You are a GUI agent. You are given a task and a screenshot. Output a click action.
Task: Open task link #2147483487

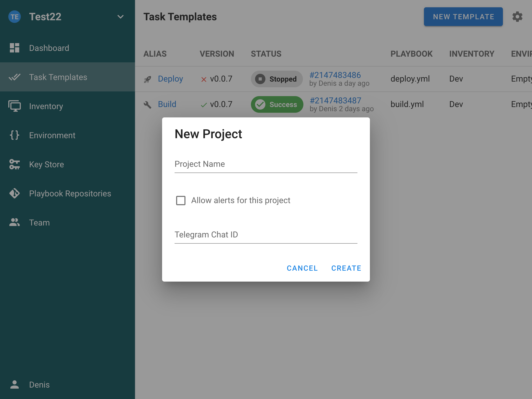(335, 101)
